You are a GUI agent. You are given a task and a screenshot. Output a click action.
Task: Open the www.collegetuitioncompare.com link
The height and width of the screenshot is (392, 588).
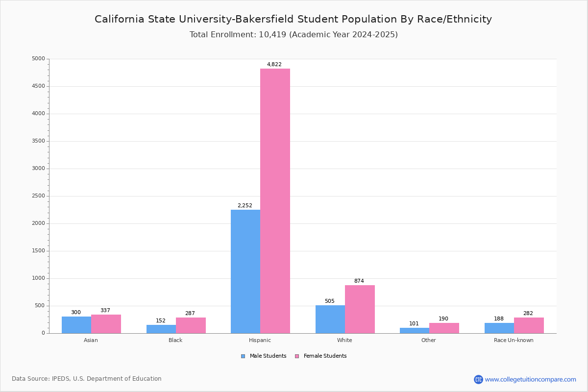(530, 379)
